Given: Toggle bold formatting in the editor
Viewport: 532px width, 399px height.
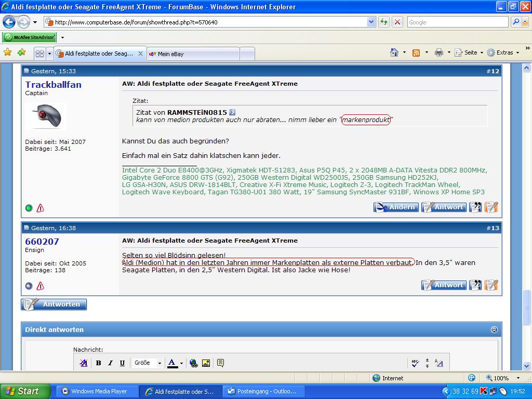Looking at the screenshot, I should pyautogui.click(x=98, y=363).
